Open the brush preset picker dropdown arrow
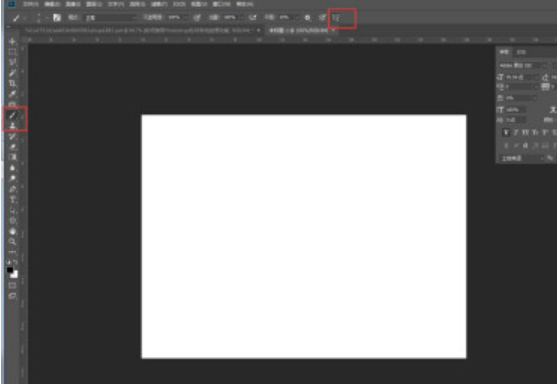 tap(47, 17)
